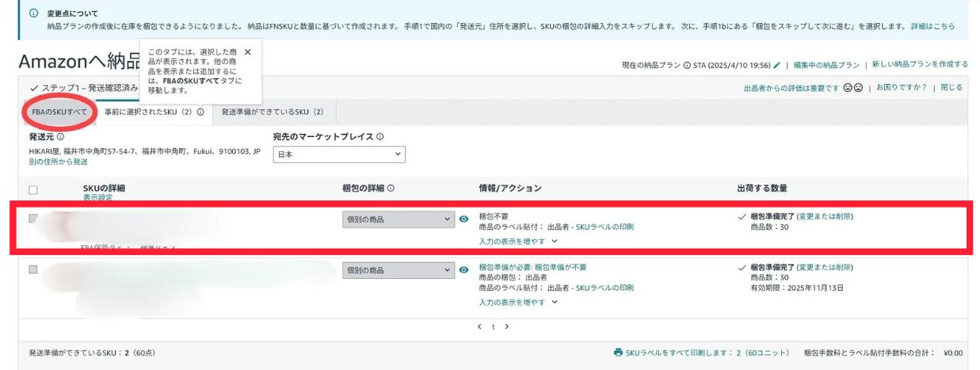This screenshot has height=370, width=980.
Task: Open the 日本 marketplace dropdown
Action: point(339,154)
